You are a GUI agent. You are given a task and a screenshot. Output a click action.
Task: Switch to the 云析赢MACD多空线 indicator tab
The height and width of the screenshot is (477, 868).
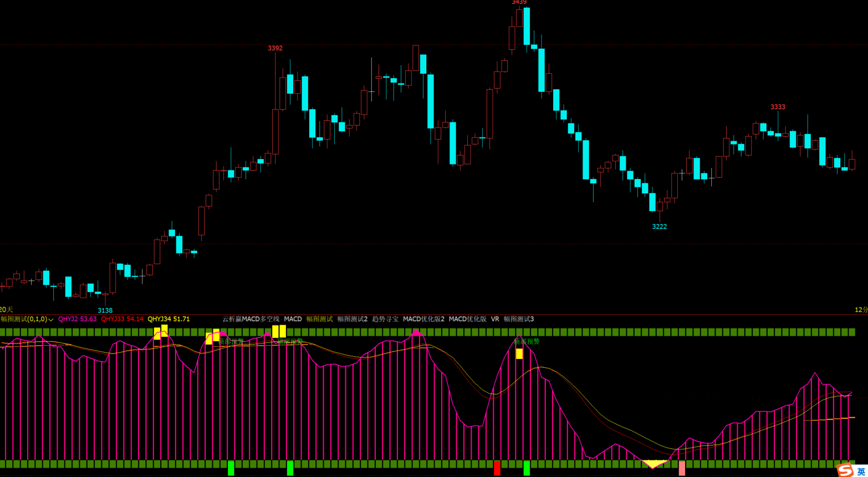point(251,319)
